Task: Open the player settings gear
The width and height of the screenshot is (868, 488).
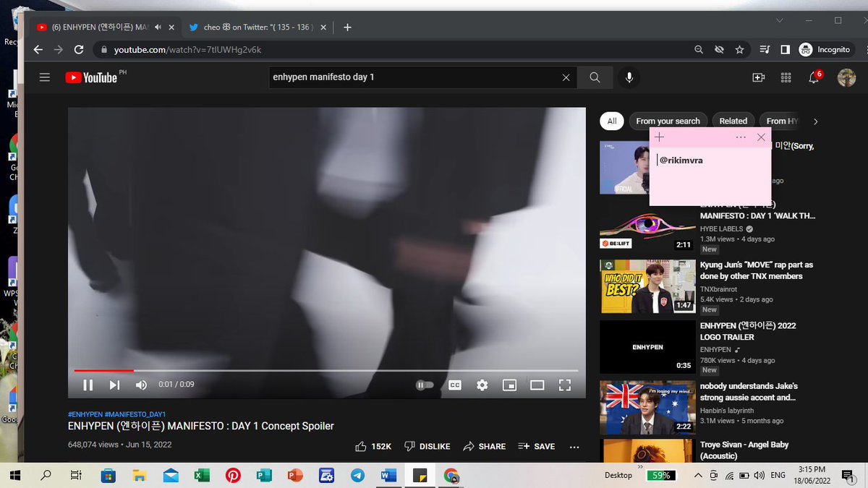Action: 482,385
